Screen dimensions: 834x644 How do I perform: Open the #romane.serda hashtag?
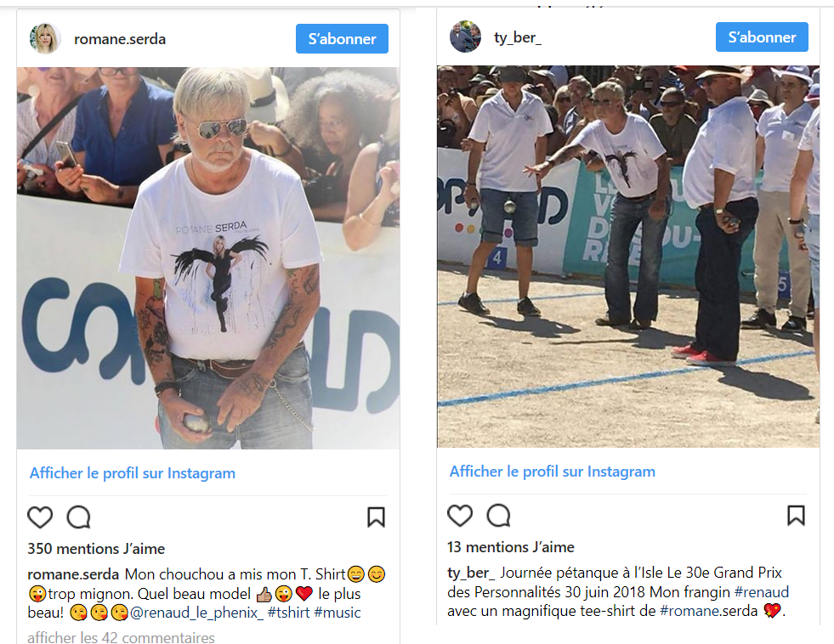709,611
